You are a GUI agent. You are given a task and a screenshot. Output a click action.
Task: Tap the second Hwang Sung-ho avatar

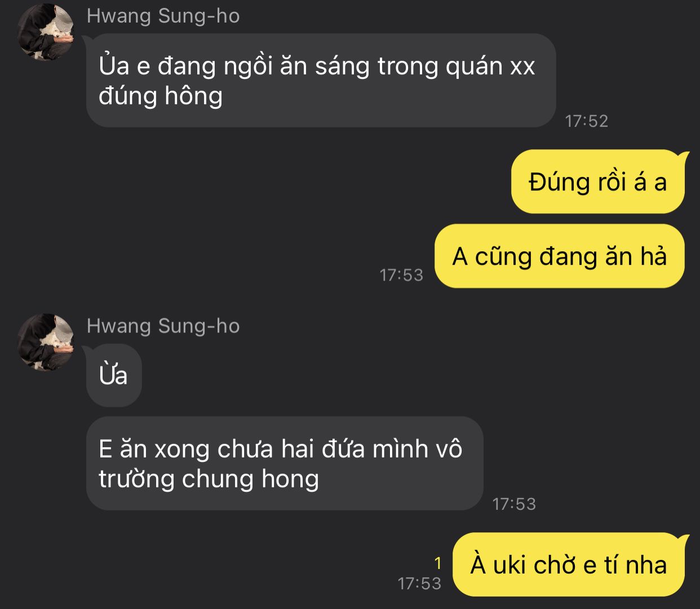(46, 342)
